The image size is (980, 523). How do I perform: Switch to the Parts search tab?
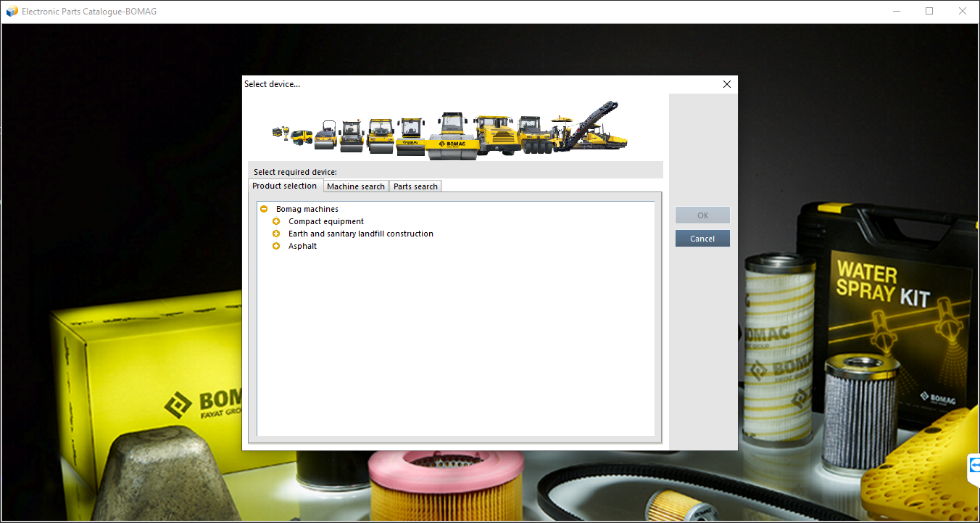pos(415,186)
